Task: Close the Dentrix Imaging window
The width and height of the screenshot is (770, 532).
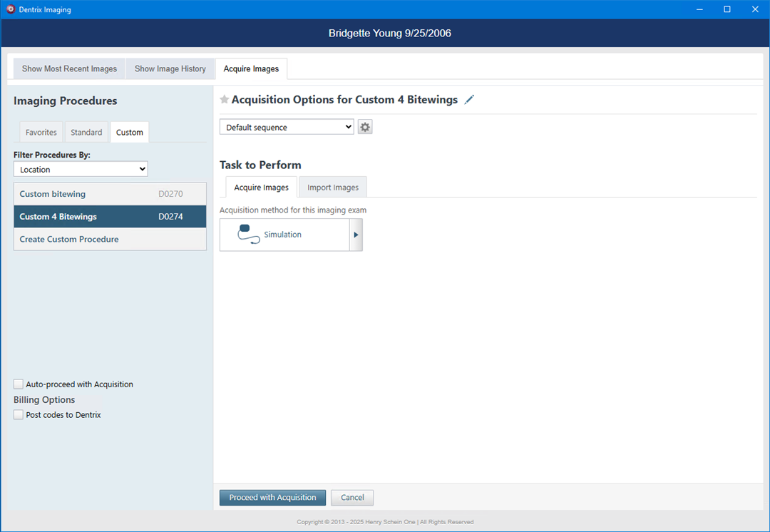Action: pos(755,9)
